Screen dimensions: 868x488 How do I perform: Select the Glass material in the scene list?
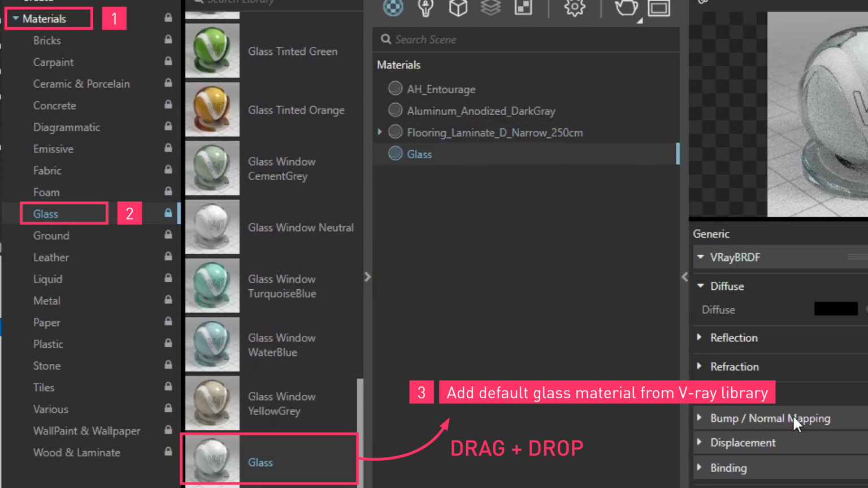(419, 154)
